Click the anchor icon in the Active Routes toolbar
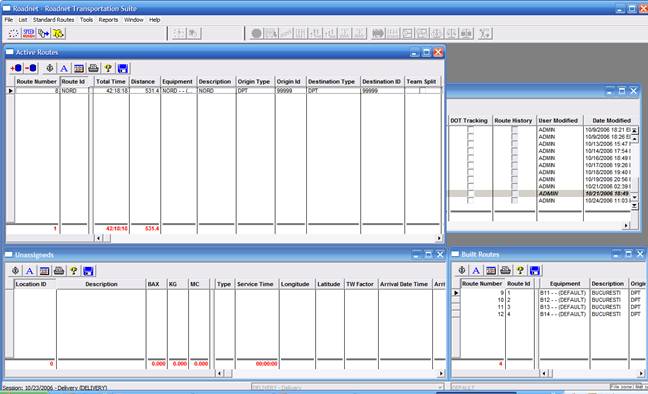Screen dimensions: 648x394 [50, 68]
